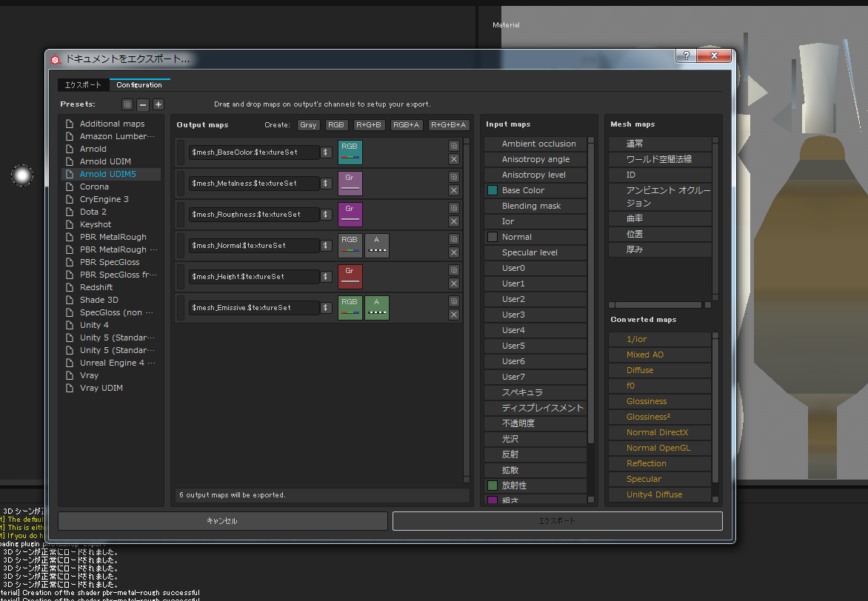868x601 pixels.
Task: Click the エクスポート button at bottom
Action: (x=558, y=521)
